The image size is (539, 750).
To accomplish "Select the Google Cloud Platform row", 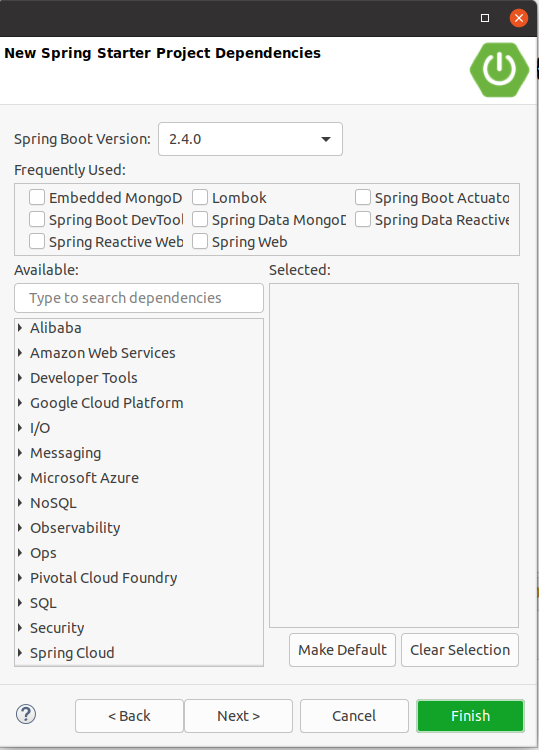I will pyautogui.click(x=107, y=403).
